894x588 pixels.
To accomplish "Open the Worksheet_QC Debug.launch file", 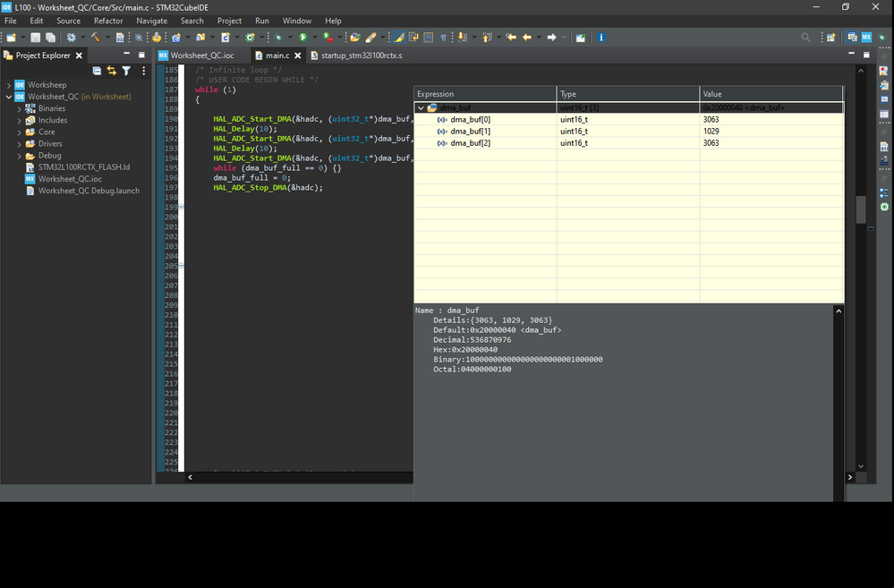I will (x=89, y=191).
